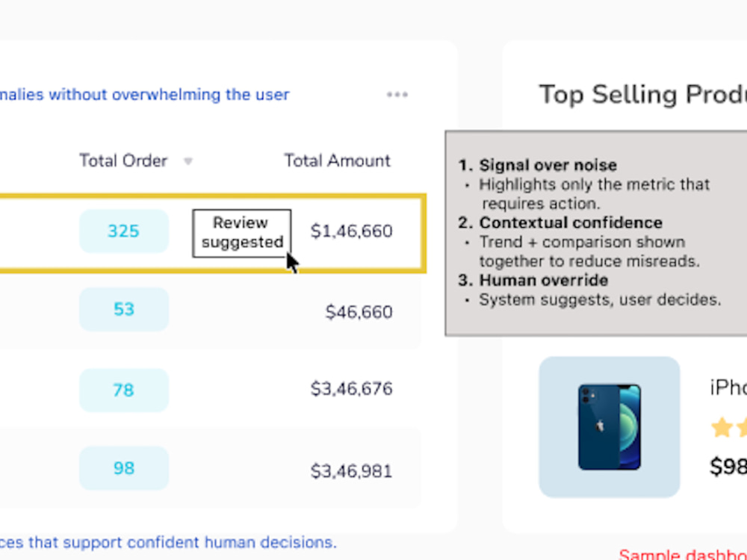Viewport: 747px width, 560px height.
Task: Click the $1,46,660 amount
Action: coord(352,231)
